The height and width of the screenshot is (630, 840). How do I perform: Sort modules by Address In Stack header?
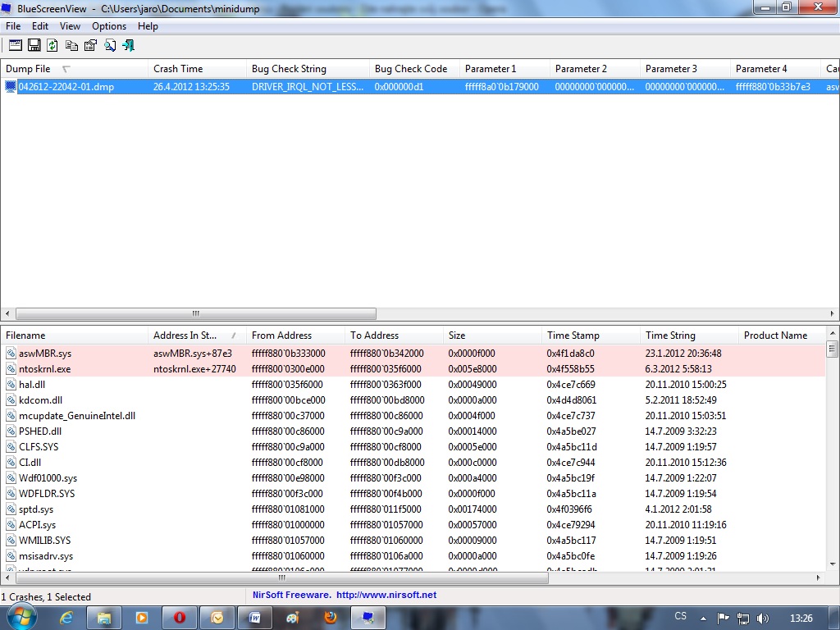point(197,336)
